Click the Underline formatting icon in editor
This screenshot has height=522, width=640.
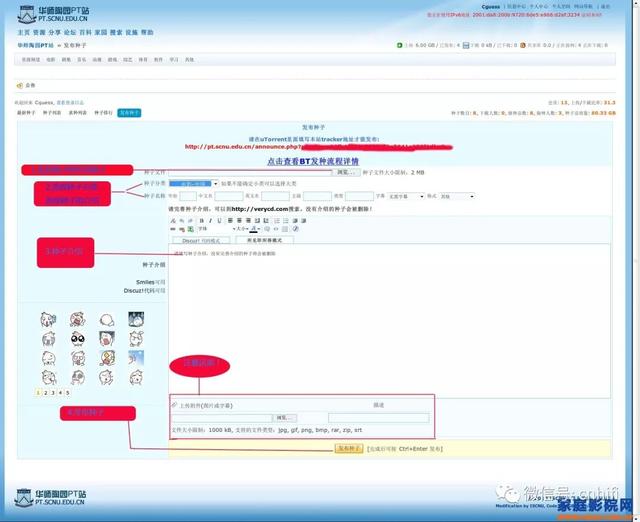click(219, 221)
